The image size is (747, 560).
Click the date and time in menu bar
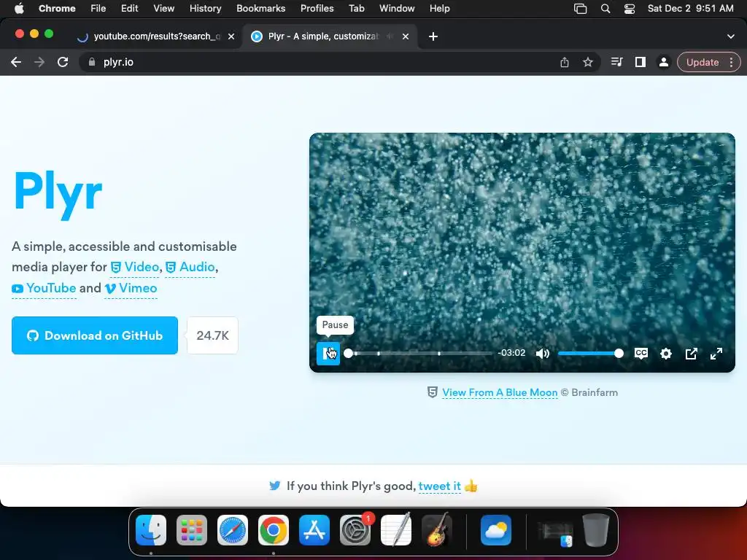[x=690, y=8]
